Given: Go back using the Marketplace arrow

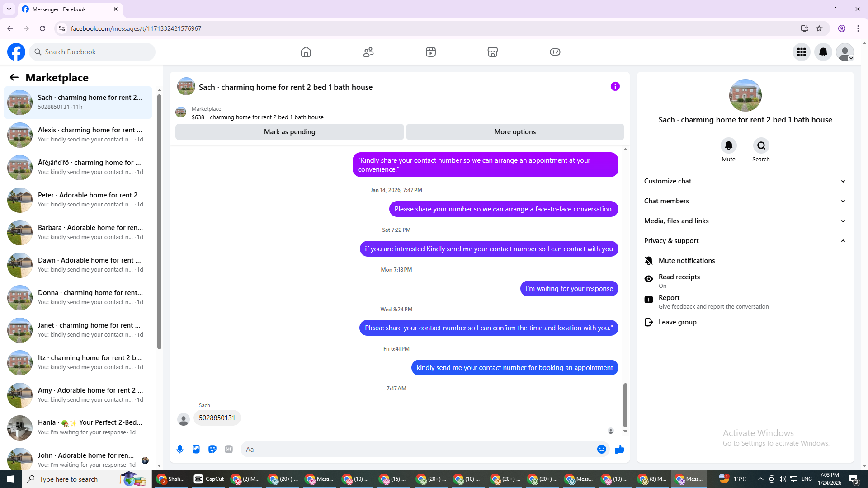Looking at the screenshot, I should 14,77.
